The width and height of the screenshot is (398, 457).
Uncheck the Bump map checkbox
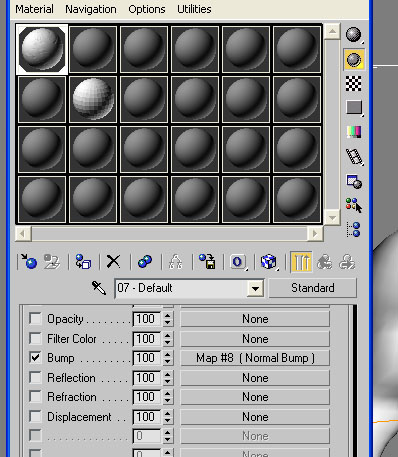(35, 358)
